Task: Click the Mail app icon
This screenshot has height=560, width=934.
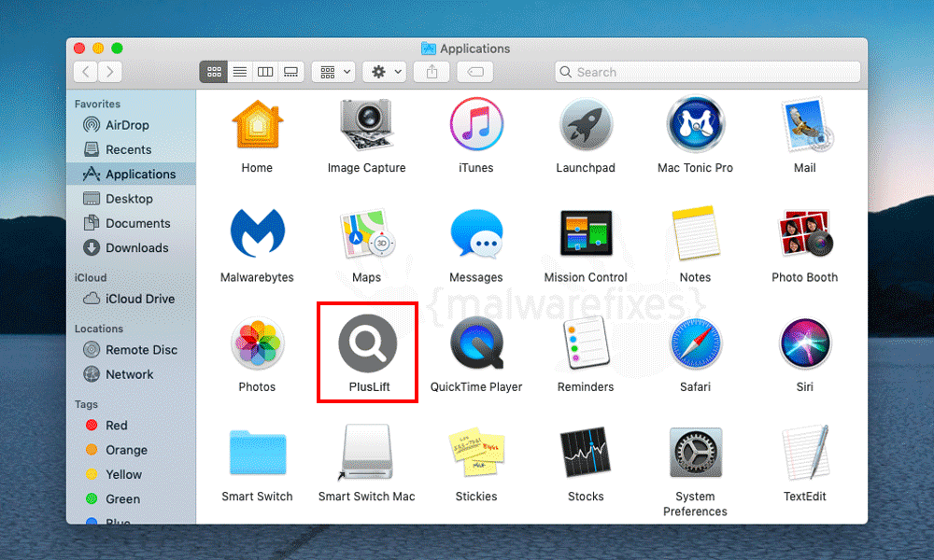Action: tap(805, 124)
